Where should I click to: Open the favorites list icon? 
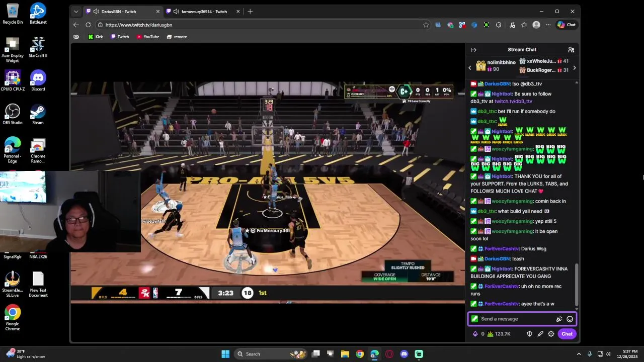(x=524, y=25)
